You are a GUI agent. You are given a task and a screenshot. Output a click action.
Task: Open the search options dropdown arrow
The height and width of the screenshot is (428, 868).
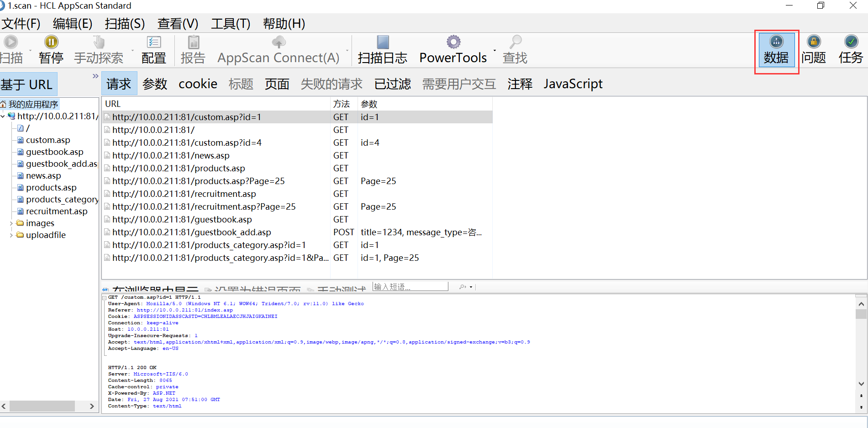pyautogui.click(x=471, y=287)
